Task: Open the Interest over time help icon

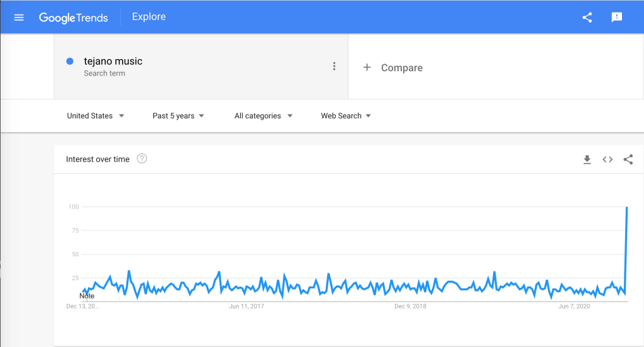Action: click(142, 159)
